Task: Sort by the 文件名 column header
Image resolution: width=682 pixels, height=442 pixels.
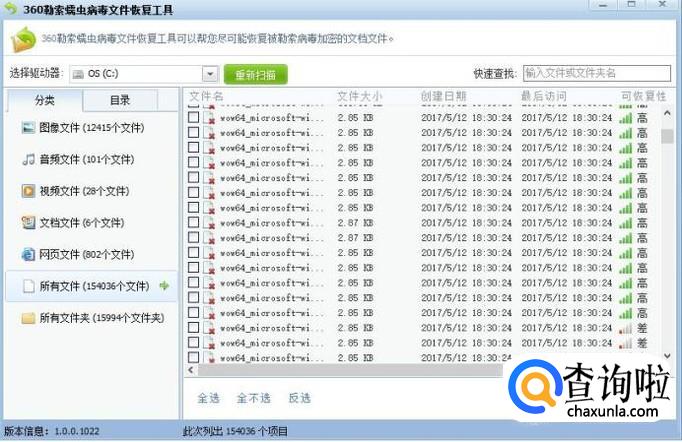Action: tap(206, 96)
